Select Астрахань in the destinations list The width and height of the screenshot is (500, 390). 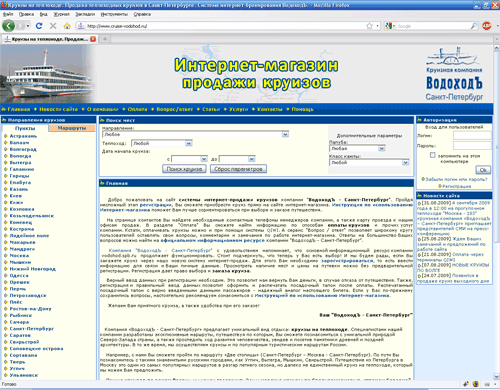(23, 136)
